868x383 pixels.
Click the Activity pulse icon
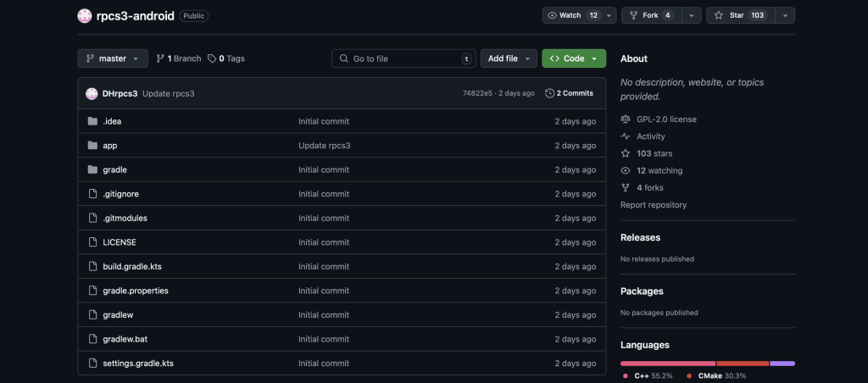(x=626, y=136)
